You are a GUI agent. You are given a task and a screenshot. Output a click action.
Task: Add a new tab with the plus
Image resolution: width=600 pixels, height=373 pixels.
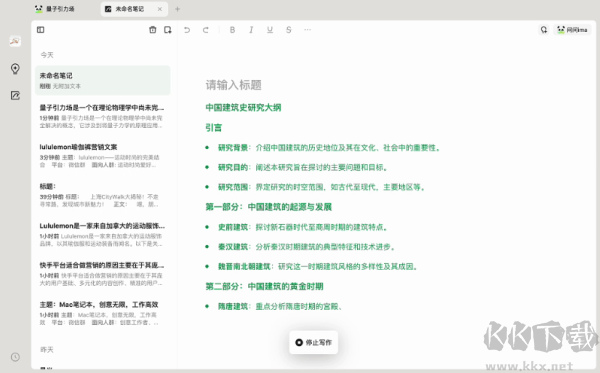177,9
